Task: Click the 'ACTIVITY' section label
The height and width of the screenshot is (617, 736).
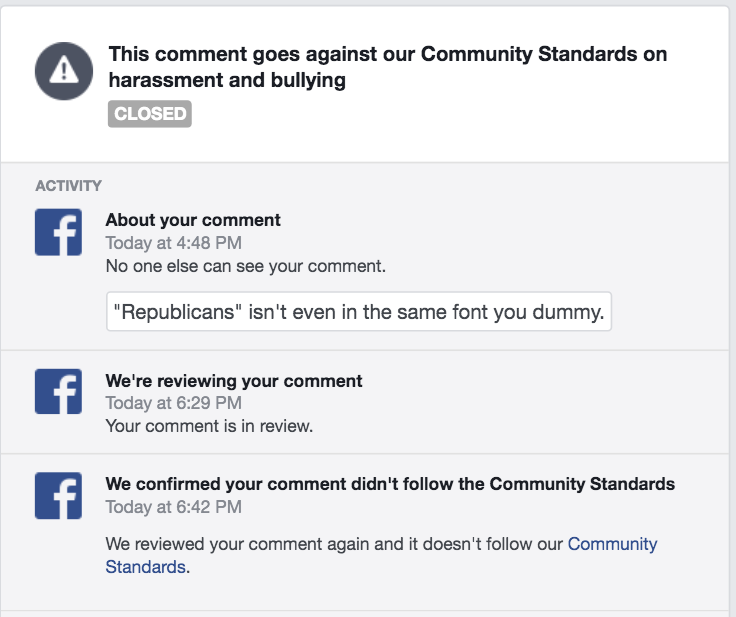Action: [x=68, y=185]
